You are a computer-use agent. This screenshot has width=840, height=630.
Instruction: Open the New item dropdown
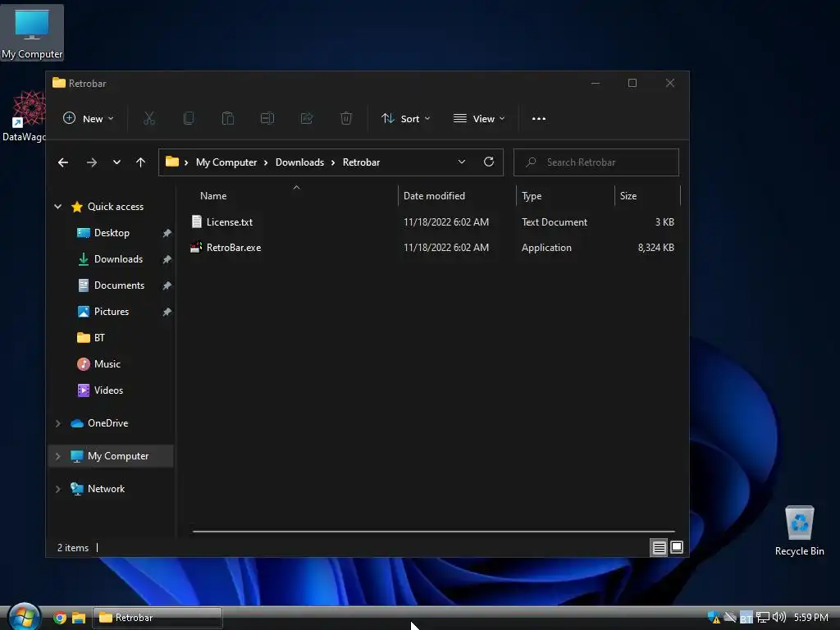(x=89, y=118)
